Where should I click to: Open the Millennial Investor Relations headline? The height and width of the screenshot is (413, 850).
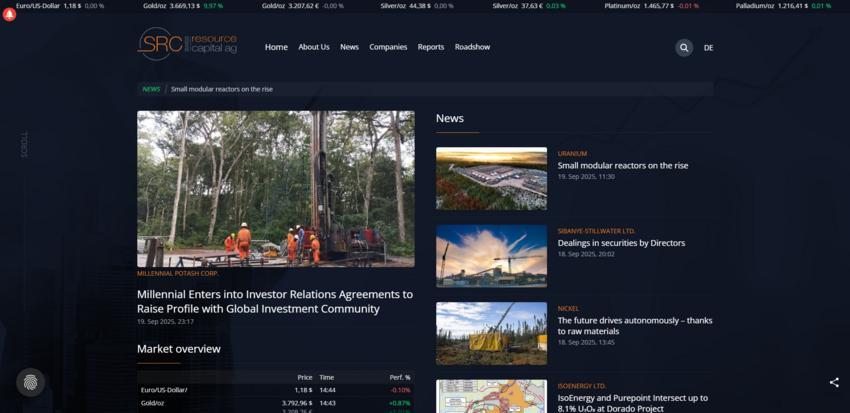click(x=275, y=301)
